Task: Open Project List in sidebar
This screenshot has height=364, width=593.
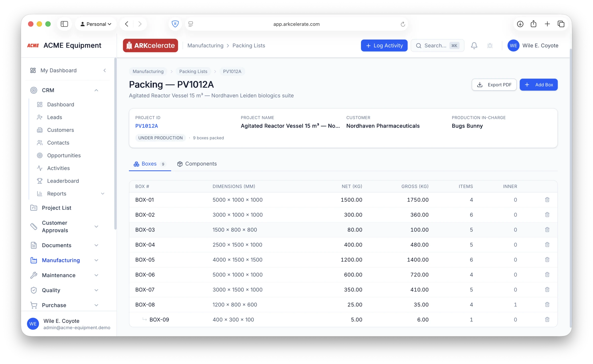Action: (57, 208)
